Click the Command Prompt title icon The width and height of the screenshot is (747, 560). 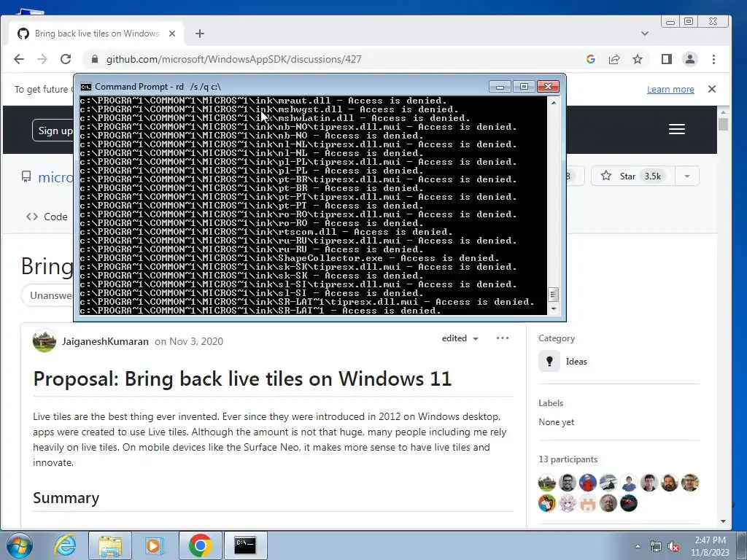pyautogui.click(x=86, y=87)
